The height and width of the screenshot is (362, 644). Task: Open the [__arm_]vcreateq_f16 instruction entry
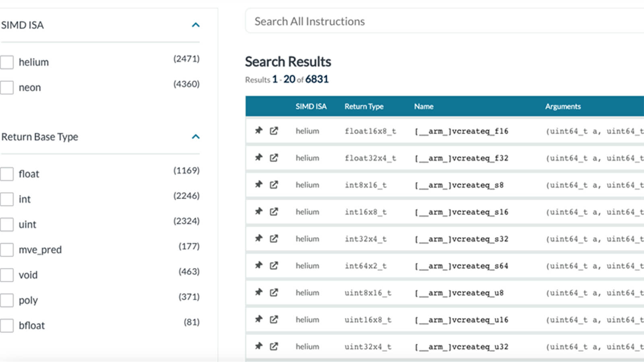461,131
